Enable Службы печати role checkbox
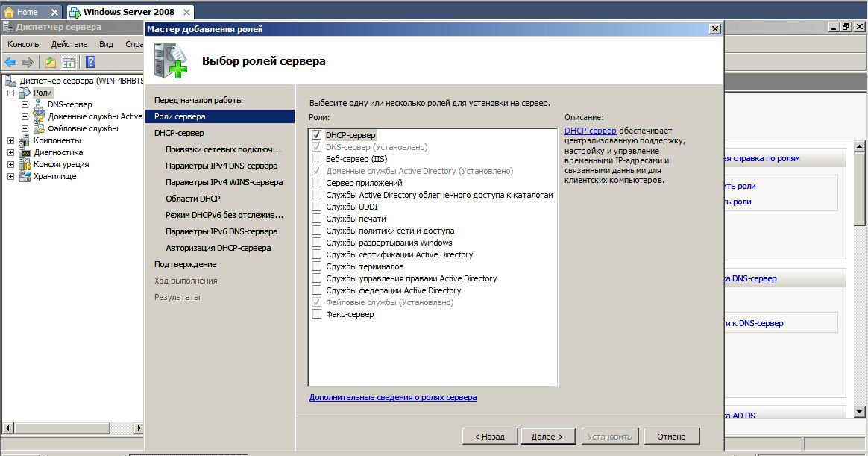The image size is (868, 456). click(x=317, y=219)
